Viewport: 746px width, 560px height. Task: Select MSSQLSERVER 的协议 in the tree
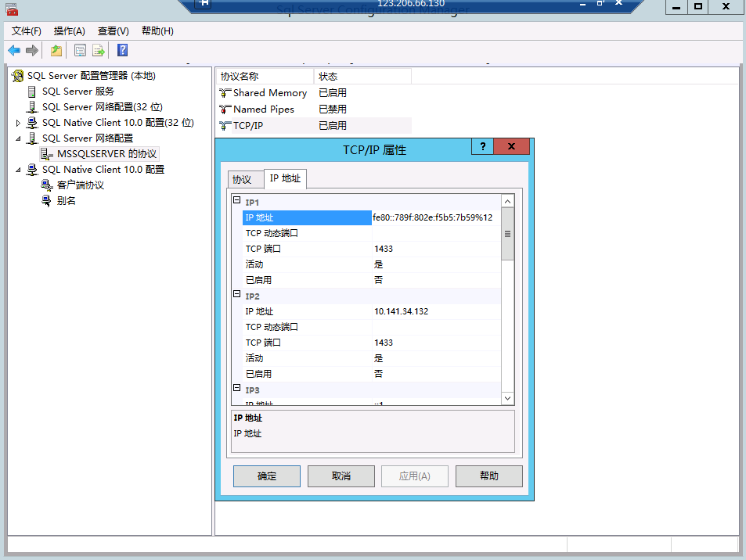tap(106, 154)
